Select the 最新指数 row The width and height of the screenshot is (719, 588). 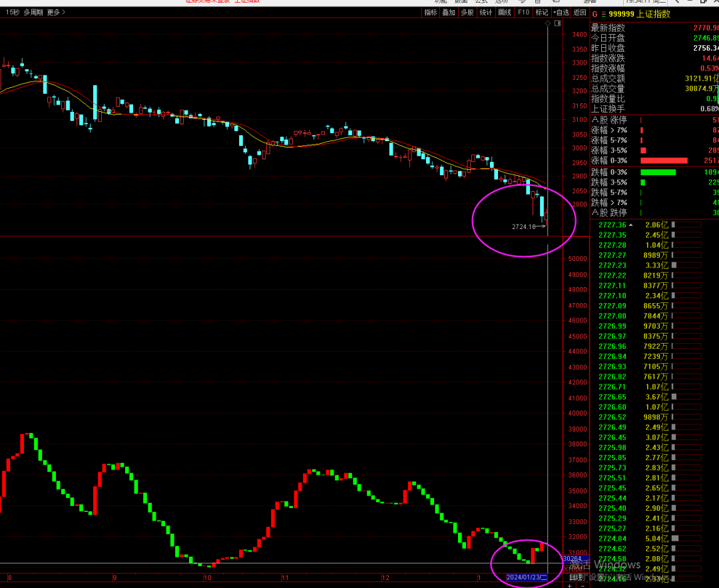(654, 28)
